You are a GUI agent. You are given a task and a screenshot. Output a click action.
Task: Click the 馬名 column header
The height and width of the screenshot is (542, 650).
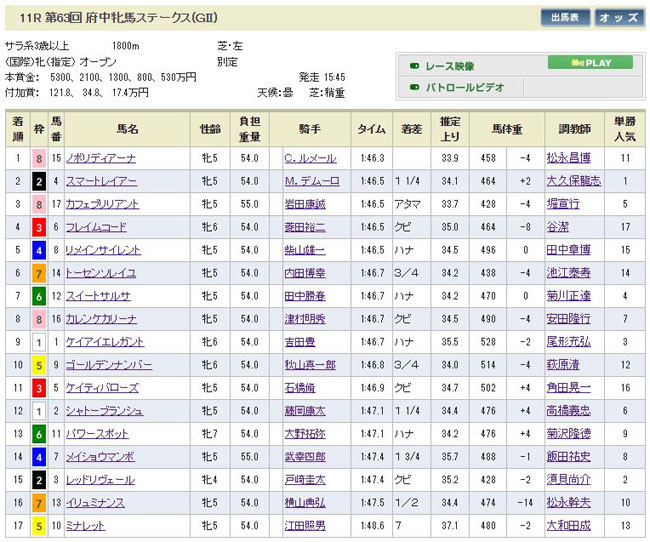126,129
